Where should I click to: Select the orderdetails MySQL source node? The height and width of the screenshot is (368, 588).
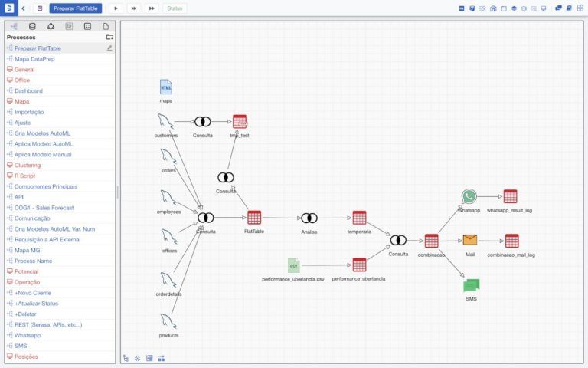tap(168, 281)
